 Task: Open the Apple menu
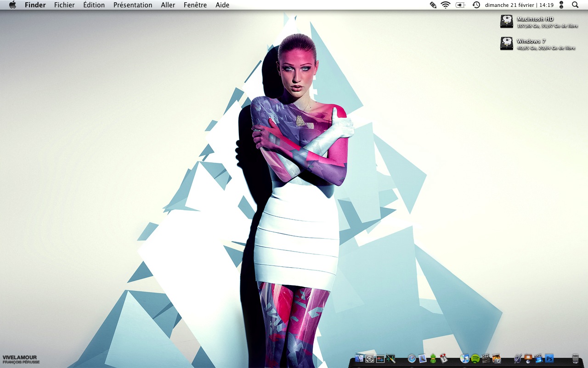(12, 5)
